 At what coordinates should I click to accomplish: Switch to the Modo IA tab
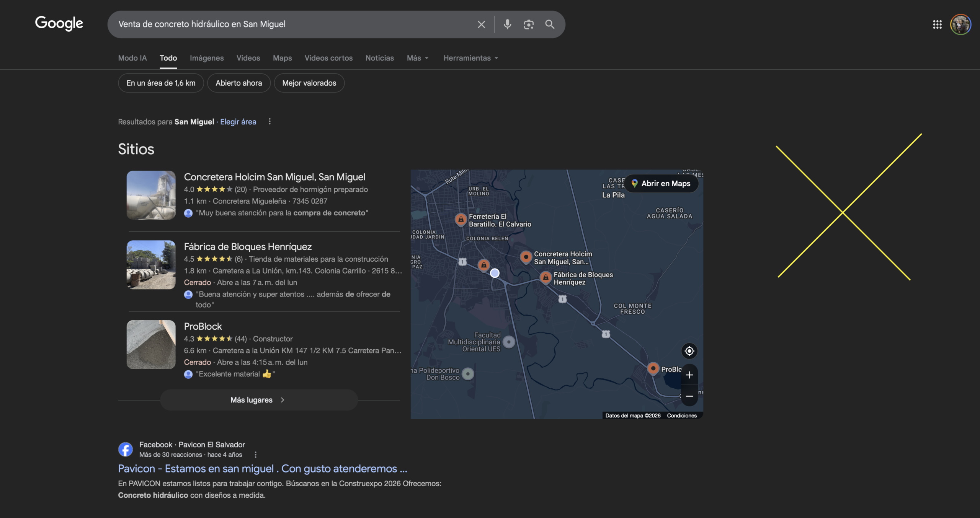[132, 58]
